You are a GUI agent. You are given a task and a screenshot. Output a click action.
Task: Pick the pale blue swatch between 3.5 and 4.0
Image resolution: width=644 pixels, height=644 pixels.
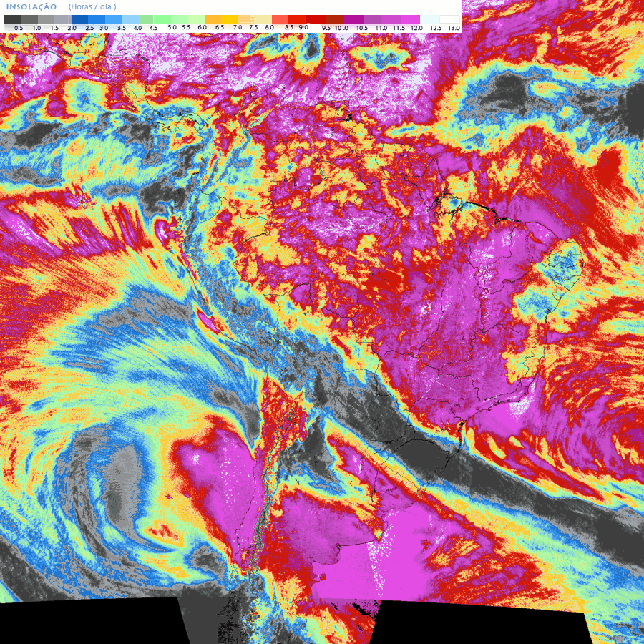click(130, 19)
